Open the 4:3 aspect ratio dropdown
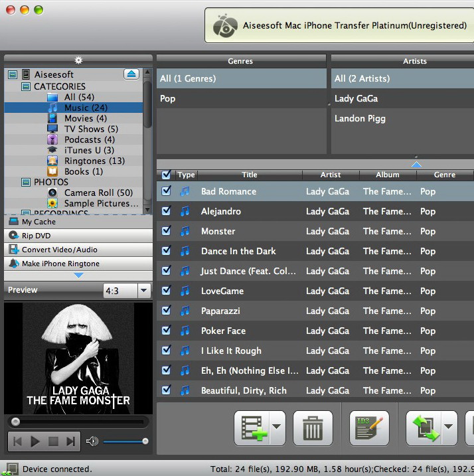This screenshot has height=476, width=474. pyautogui.click(x=144, y=291)
